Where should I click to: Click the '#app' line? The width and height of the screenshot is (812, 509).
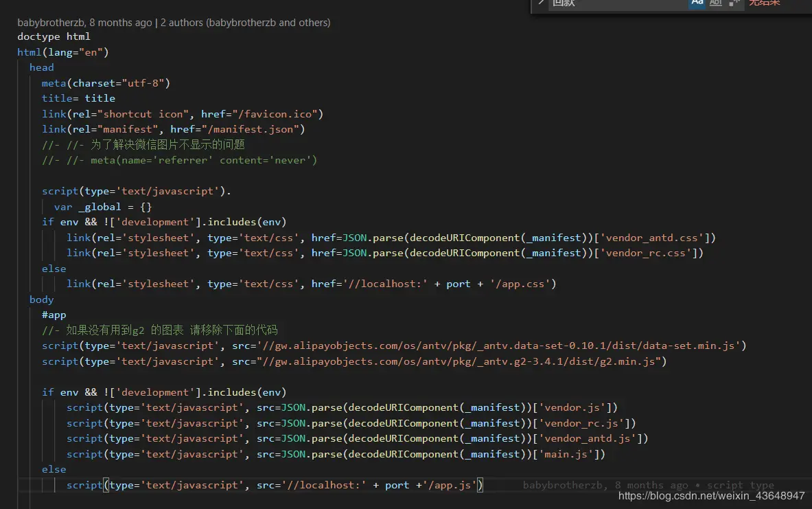click(x=54, y=315)
